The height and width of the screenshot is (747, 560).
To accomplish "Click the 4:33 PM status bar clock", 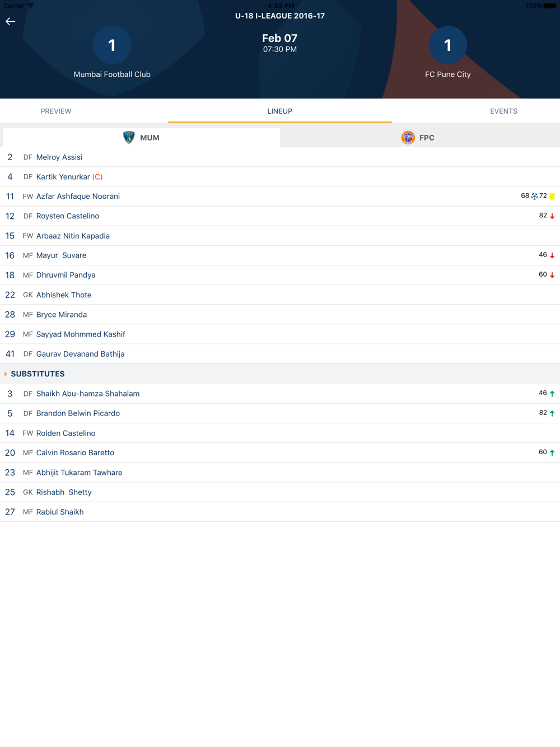I will coord(281,6).
